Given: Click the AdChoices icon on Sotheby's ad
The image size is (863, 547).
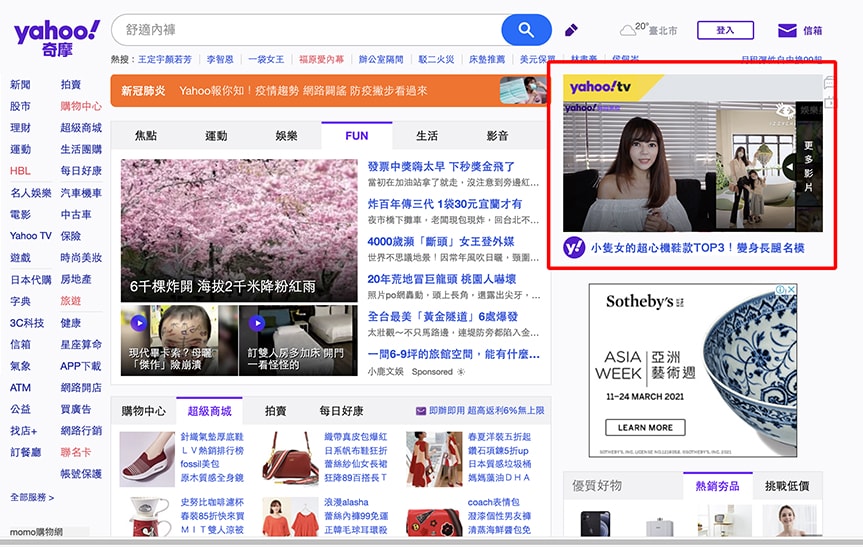Looking at the screenshot, I should (x=791, y=290).
